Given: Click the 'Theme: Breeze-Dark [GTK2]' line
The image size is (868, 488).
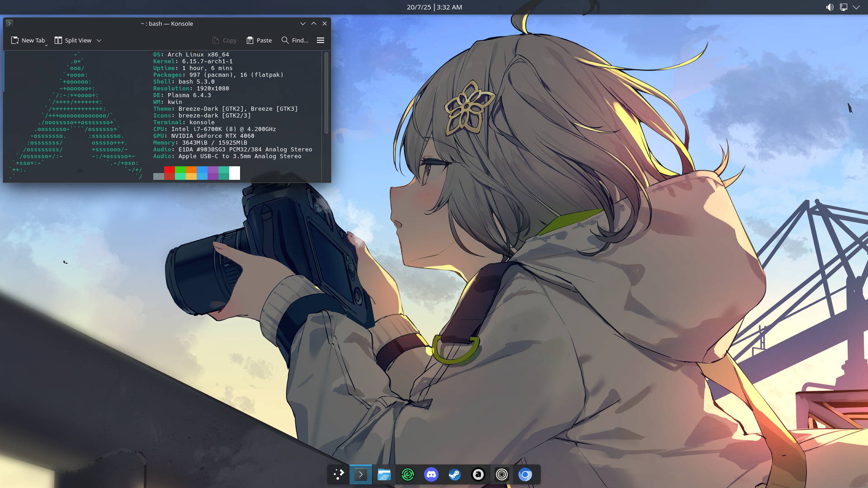Looking at the screenshot, I should [x=226, y=108].
